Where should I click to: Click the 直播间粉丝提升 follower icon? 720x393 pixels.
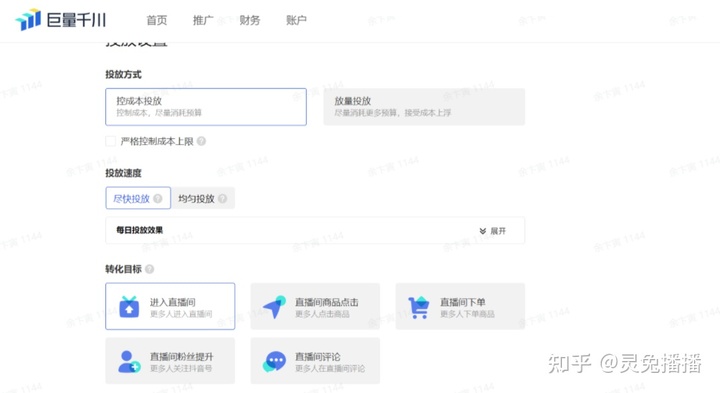pyautogui.click(x=129, y=362)
